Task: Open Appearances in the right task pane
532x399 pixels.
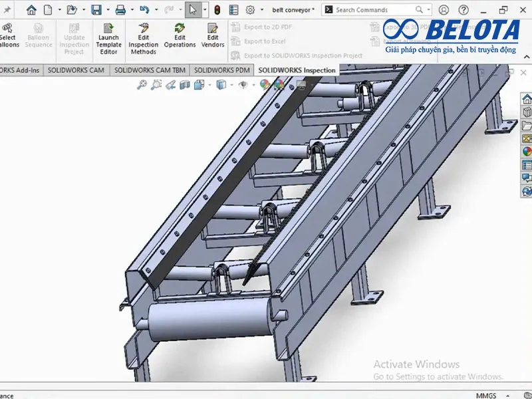Action: (527, 151)
